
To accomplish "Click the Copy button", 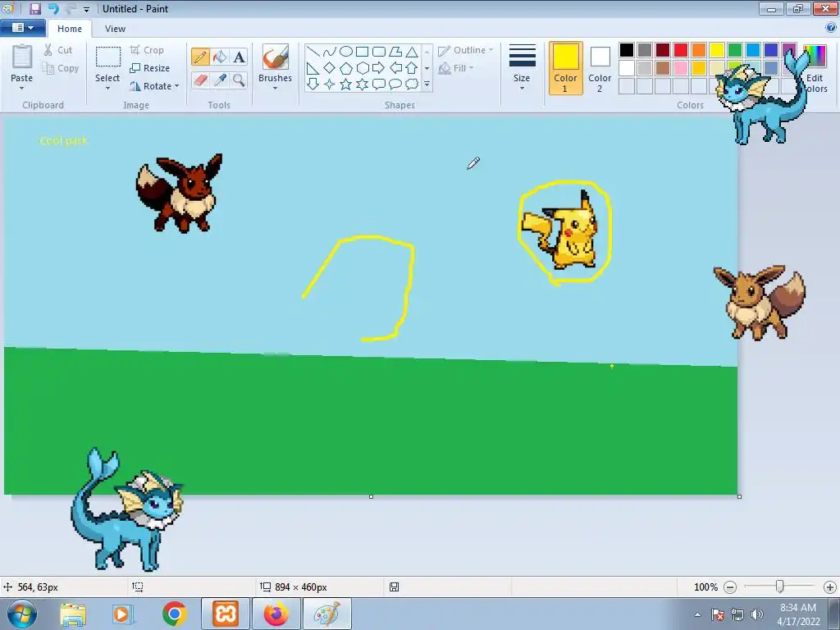I will pos(61,68).
